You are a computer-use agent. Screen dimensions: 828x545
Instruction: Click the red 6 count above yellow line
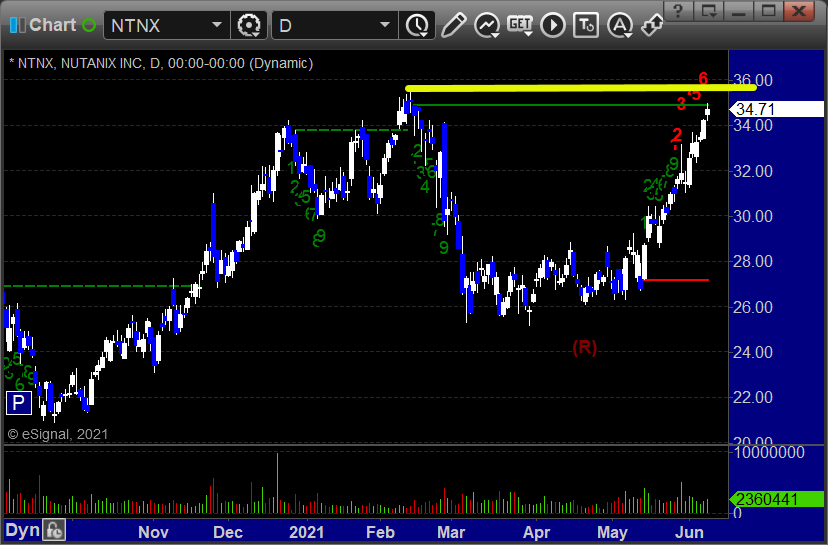(703, 79)
